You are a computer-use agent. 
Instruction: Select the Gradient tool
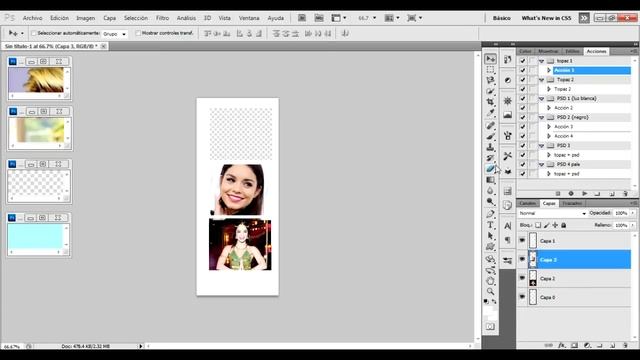[490, 180]
